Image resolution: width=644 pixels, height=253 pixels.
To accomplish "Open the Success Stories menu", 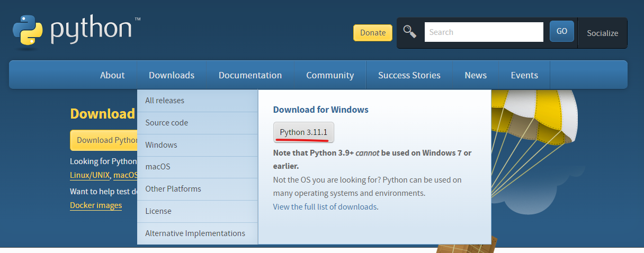I will (409, 75).
